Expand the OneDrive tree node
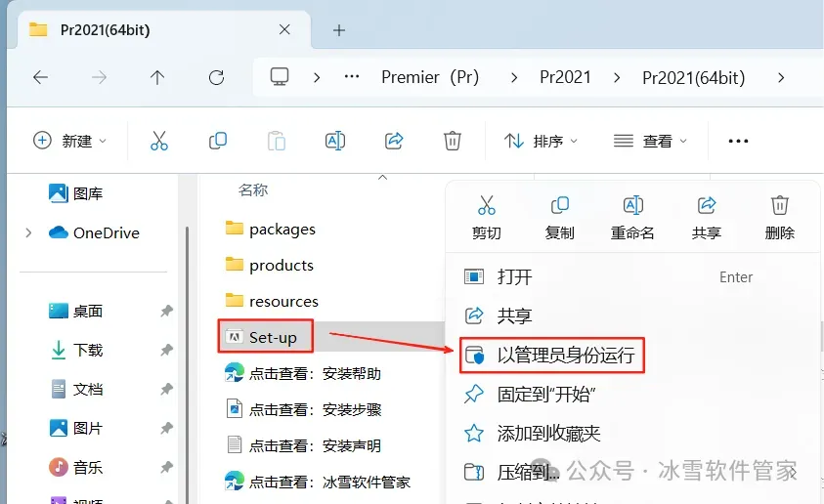 point(29,232)
